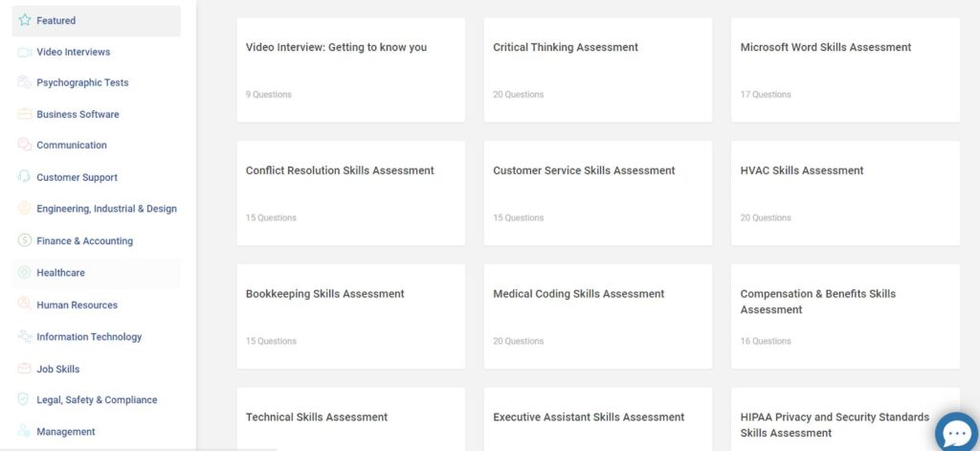This screenshot has height=451, width=980.
Task: Select the Healthcare category
Action: pos(97,273)
